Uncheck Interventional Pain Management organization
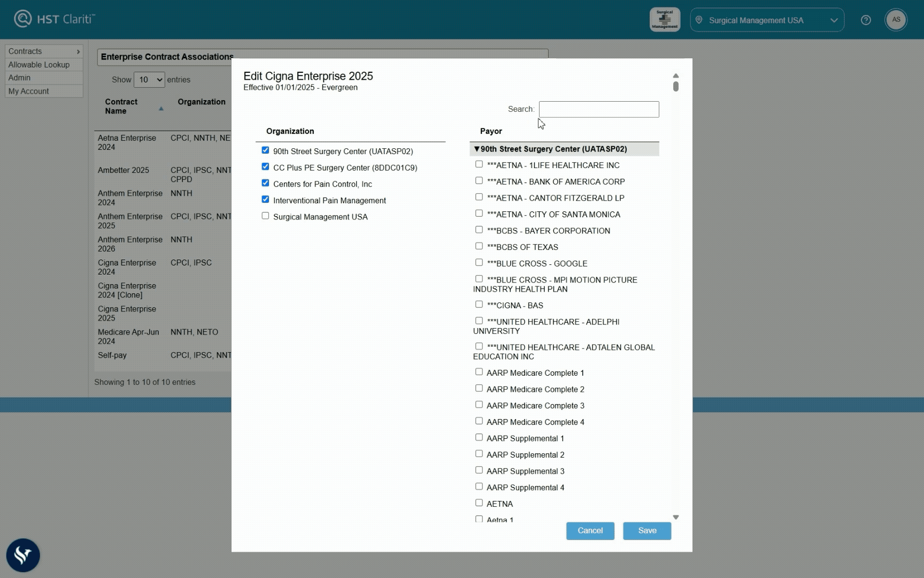Image resolution: width=924 pixels, height=578 pixels. (x=265, y=200)
